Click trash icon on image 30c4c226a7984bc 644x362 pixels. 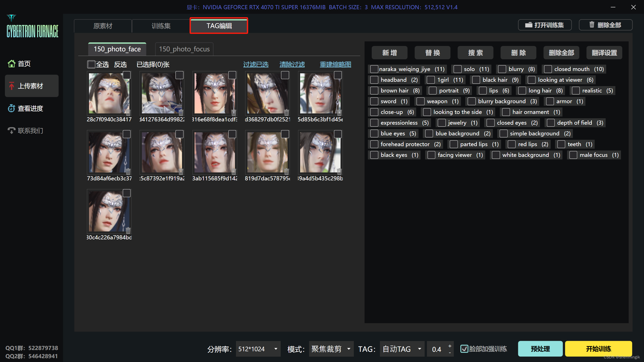[128, 231]
